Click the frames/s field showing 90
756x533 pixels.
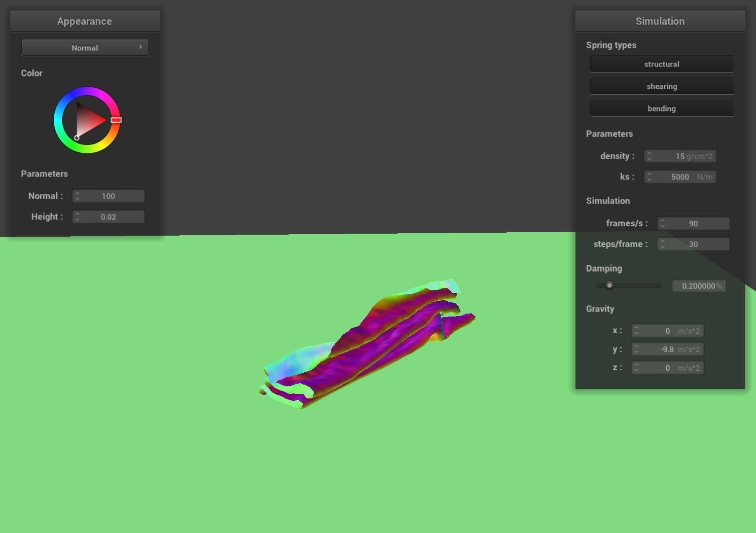tap(693, 223)
